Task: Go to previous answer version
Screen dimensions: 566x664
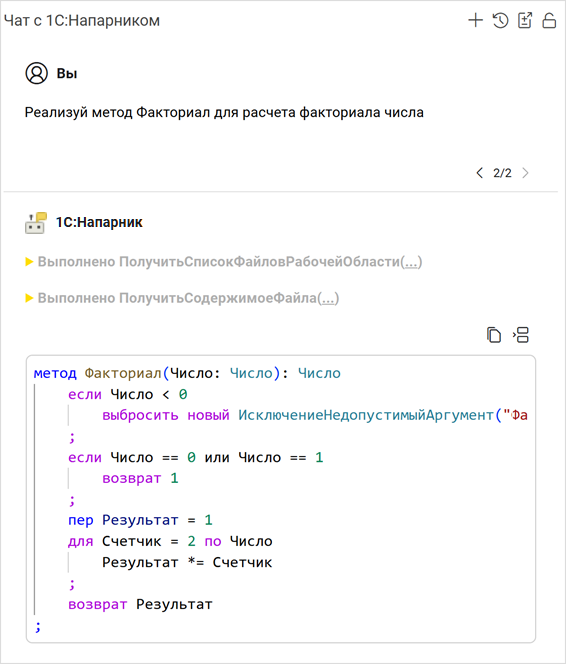Action: [x=479, y=173]
